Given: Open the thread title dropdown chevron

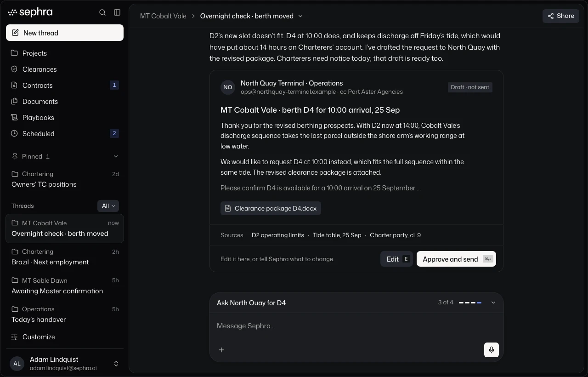Looking at the screenshot, I should coord(300,16).
